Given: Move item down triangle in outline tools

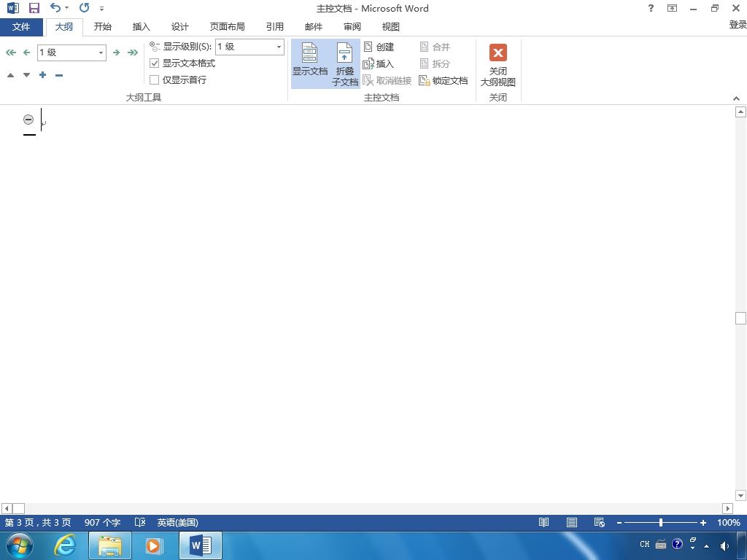Looking at the screenshot, I should (27, 75).
